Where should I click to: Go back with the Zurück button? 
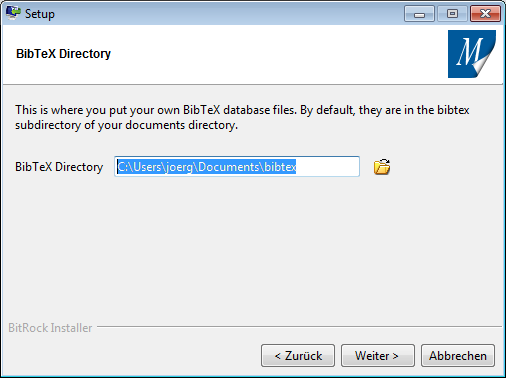[298, 356]
